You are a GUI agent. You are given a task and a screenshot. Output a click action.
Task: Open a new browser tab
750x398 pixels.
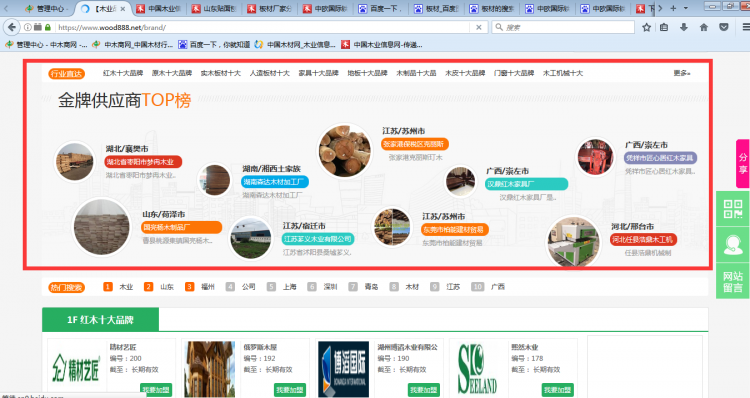[673, 8]
